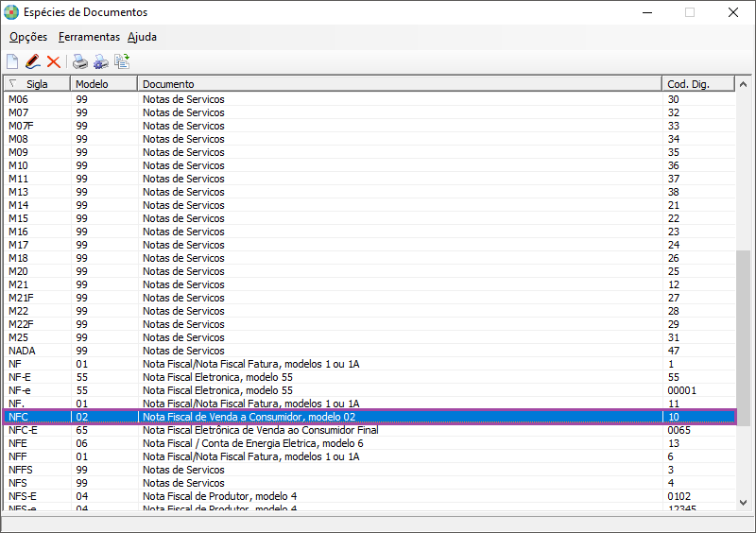
Task: Click the copy documents icon with green arrow
Action: point(122,62)
